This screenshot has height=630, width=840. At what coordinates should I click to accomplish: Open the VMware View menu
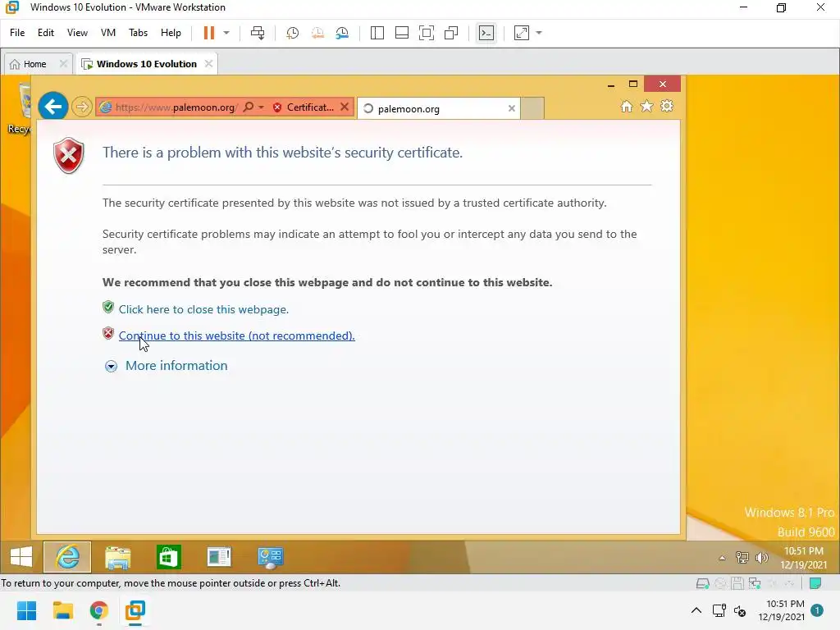(x=77, y=33)
